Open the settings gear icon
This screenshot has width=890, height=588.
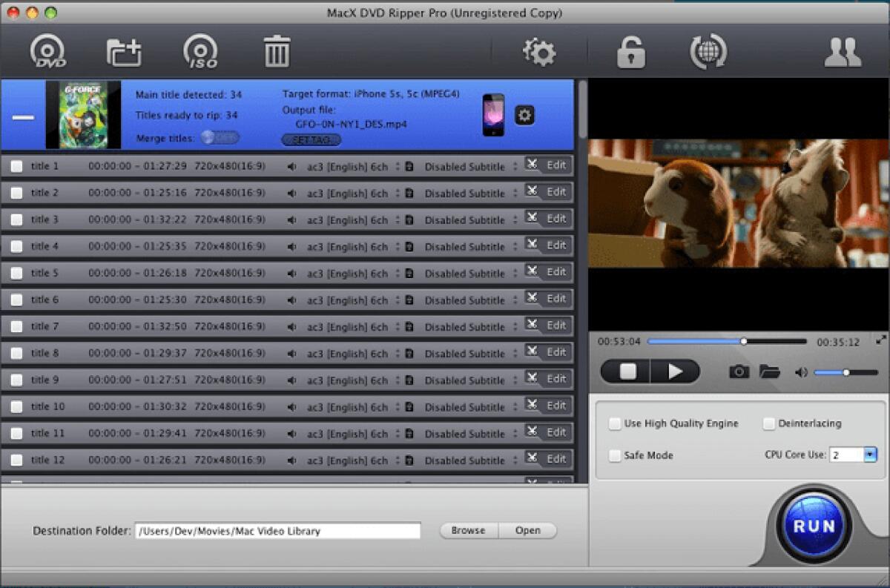pos(541,52)
